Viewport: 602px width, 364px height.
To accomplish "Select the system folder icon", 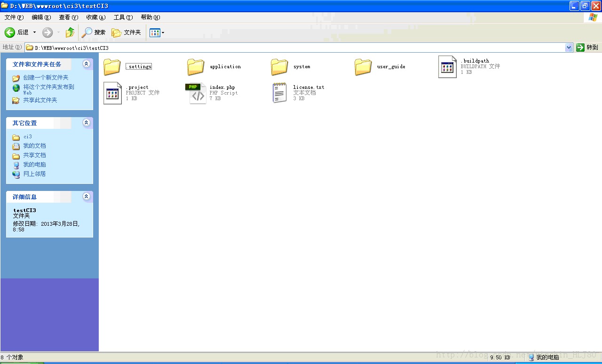I will click(x=279, y=67).
